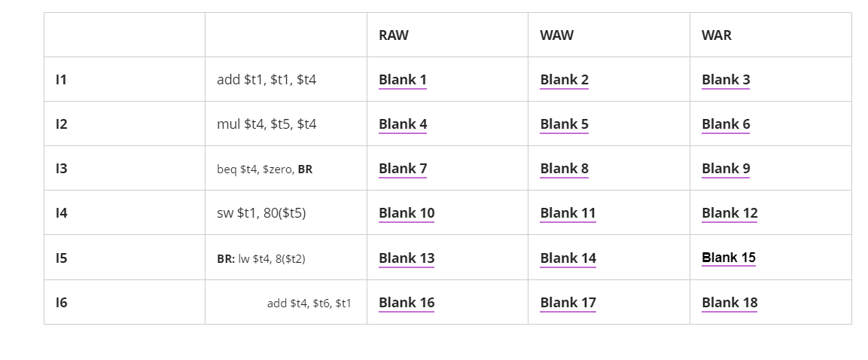Select Blank 17 under the WAW column
Image resolution: width=868 pixels, height=360 pixels.
[x=568, y=303]
